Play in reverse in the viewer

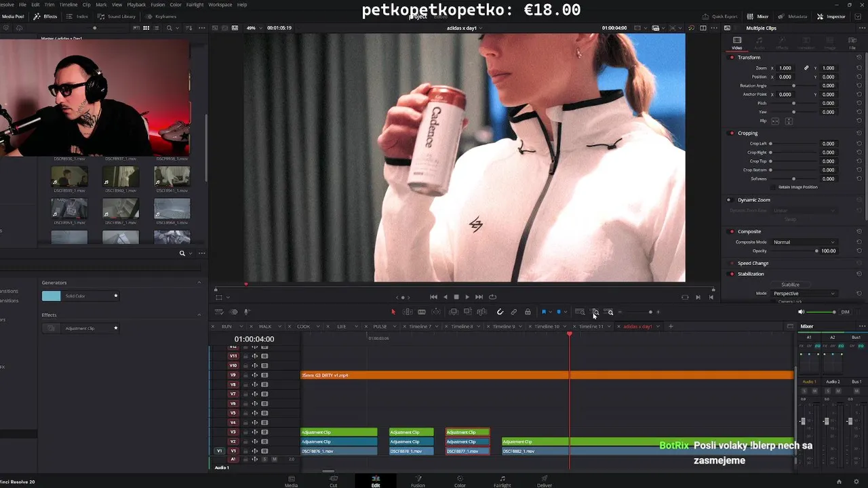445,297
